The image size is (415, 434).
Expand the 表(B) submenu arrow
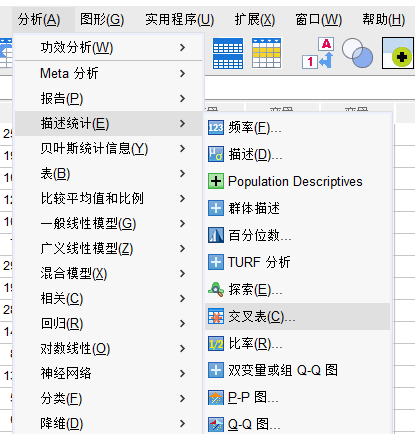tap(182, 173)
